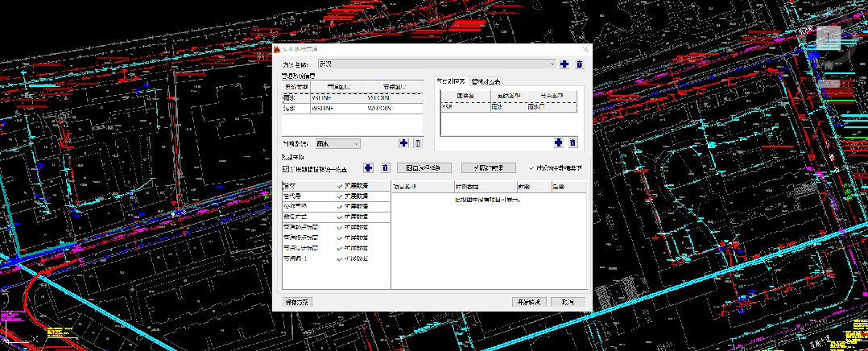Toggle green check on the 管材 attribute row
868x351 pixels.
tap(340, 185)
